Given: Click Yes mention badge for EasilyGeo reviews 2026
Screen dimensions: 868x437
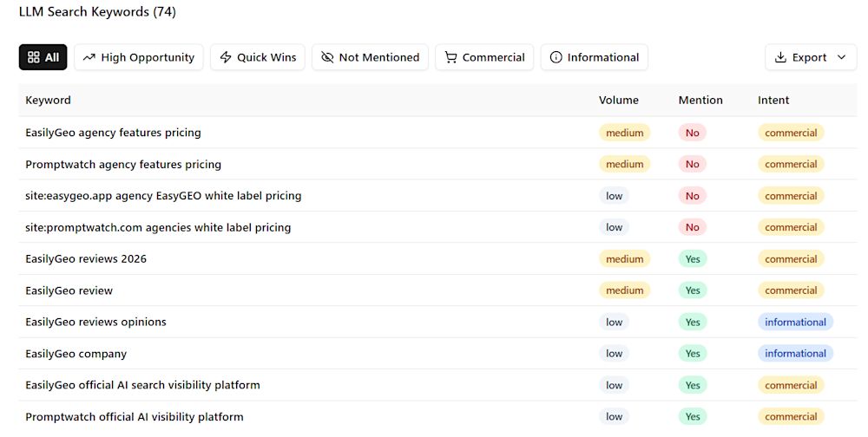Looking at the screenshot, I should pos(693,259).
